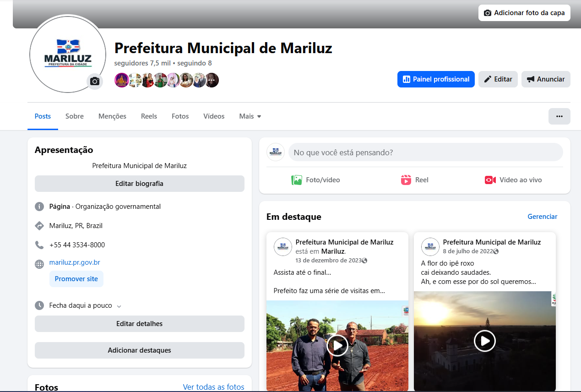The image size is (581, 392).
Task: Switch to the Sobre tab
Action: pos(74,116)
